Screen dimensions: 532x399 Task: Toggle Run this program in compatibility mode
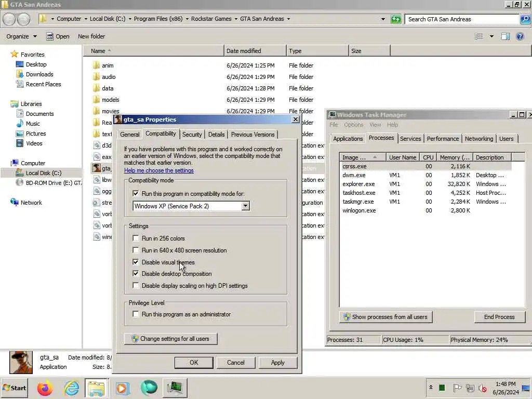click(x=136, y=193)
